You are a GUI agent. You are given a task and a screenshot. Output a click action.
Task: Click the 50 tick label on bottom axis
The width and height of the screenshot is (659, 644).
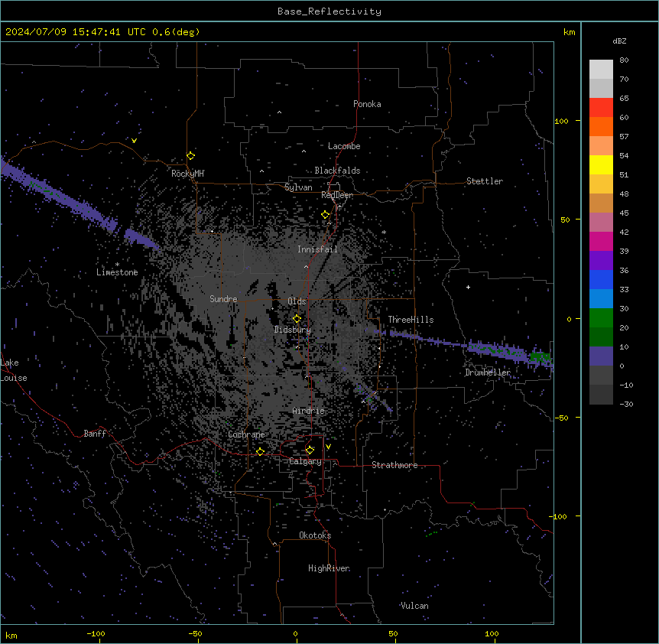393,633
